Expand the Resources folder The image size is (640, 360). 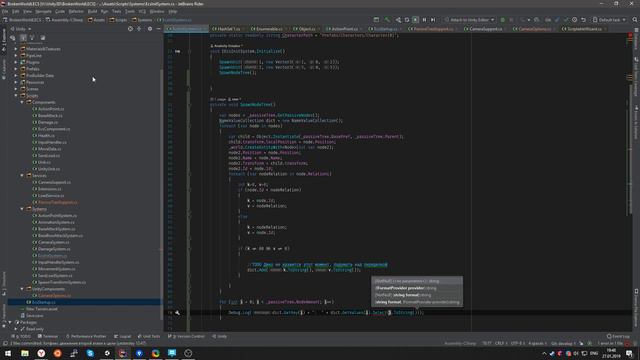(x=16, y=82)
